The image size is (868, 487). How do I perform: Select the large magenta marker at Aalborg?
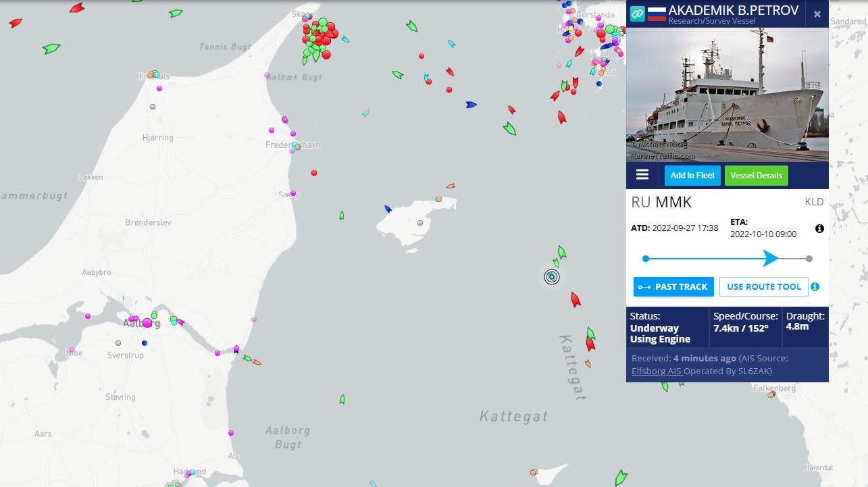coord(147,323)
